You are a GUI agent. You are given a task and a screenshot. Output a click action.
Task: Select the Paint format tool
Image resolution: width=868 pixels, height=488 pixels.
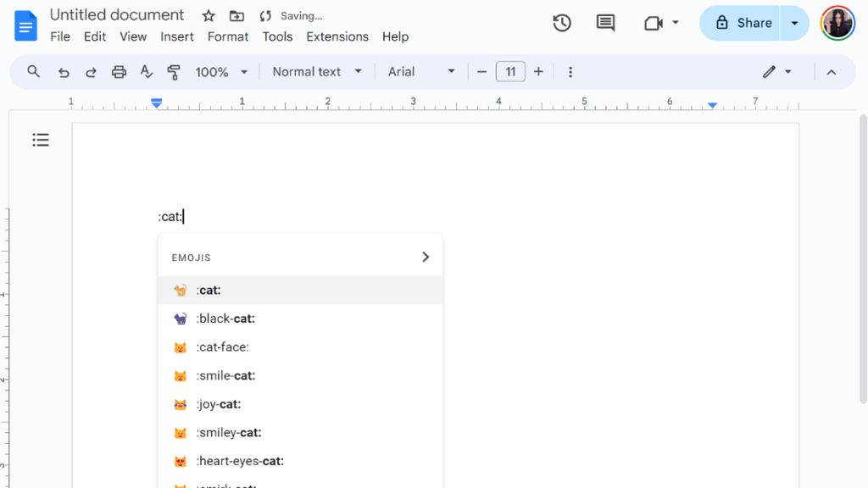pos(172,72)
